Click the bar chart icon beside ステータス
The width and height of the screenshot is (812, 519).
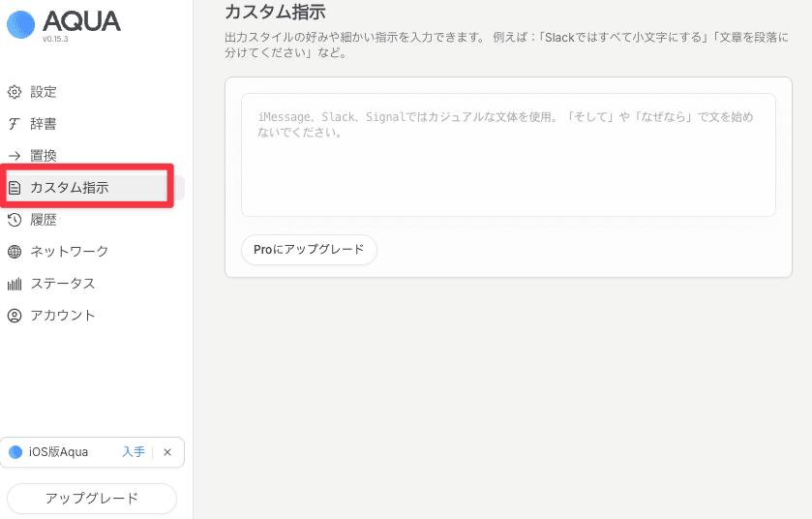(15, 284)
